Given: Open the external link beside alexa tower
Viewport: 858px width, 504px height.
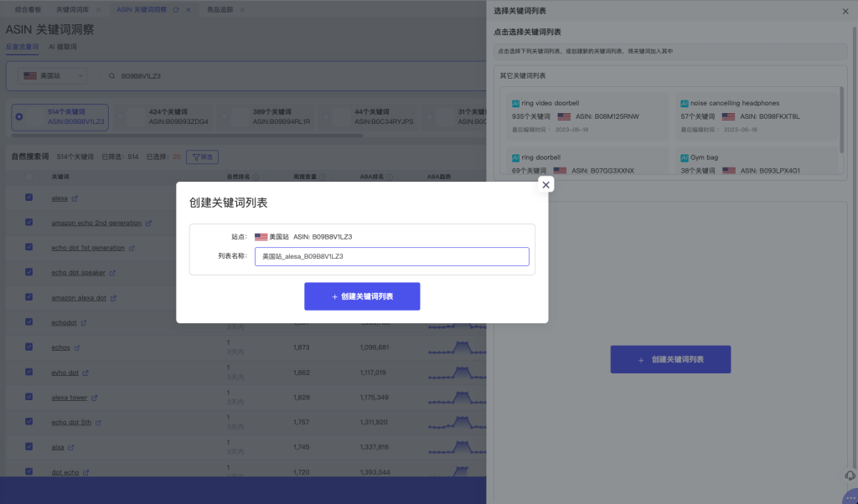Looking at the screenshot, I should pyautogui.click(x=94, y=398).
